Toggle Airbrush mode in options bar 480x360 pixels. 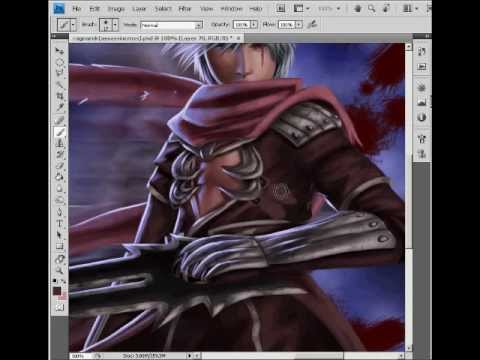click(x=312, y=24)
